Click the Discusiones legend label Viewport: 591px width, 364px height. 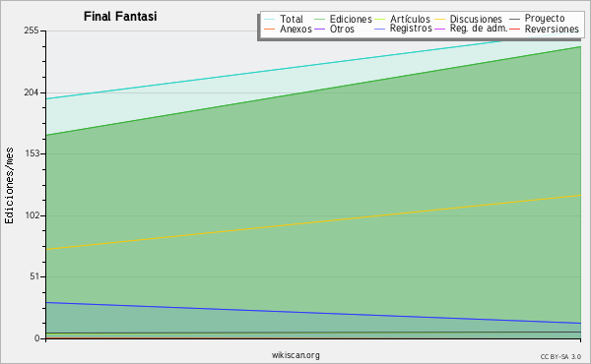[x=476, y=20]
